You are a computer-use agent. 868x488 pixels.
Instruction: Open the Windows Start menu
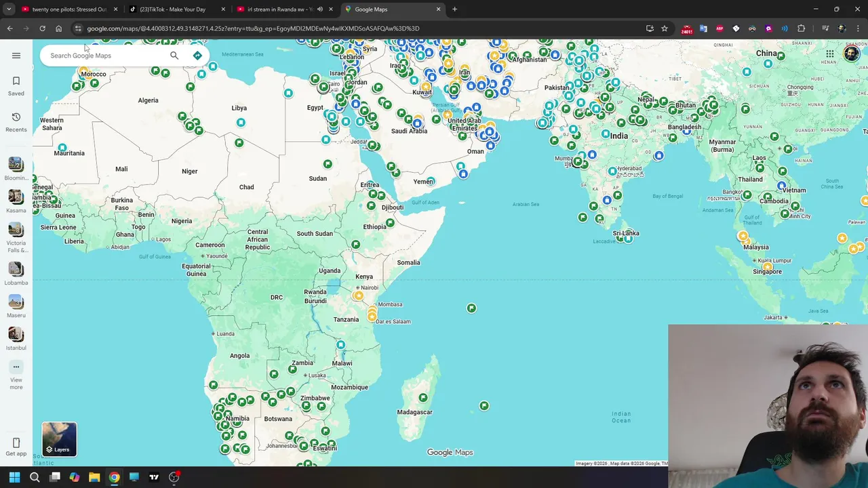14,477
